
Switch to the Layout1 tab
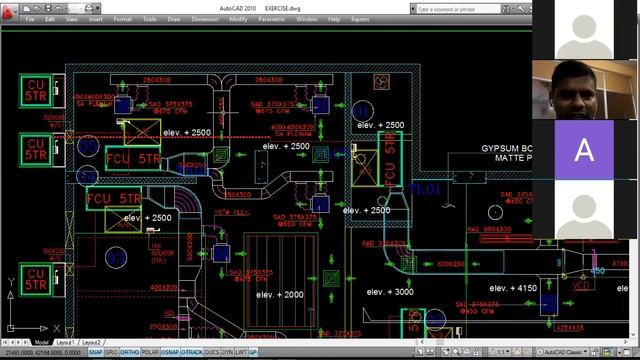(x=65, y=342)
